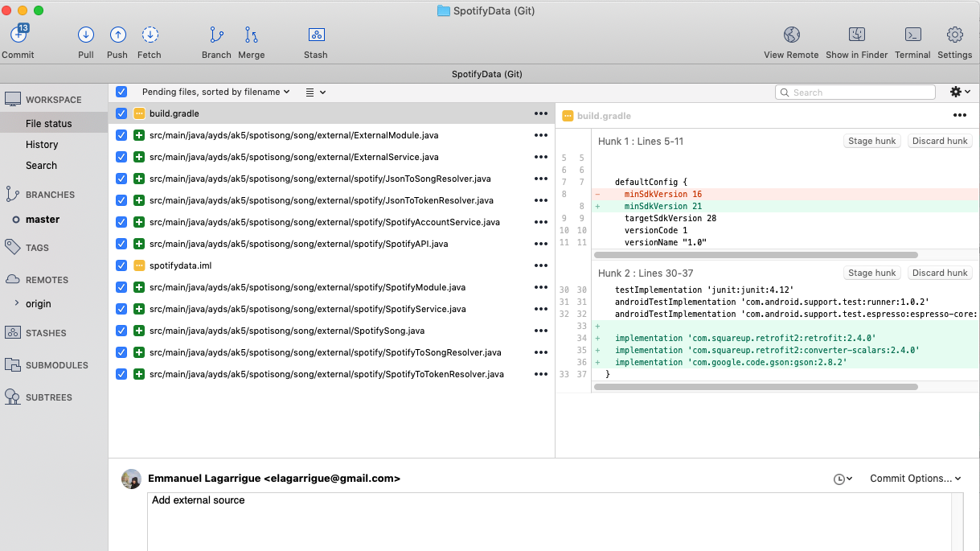Click the WORKSPACE section header
The image size is (980, 551).
[x=54, y=100]
